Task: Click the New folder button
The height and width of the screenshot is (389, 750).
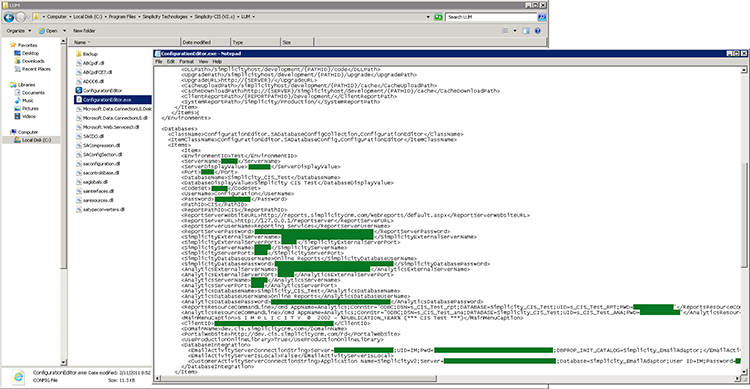Action: (x=84, y=31)
